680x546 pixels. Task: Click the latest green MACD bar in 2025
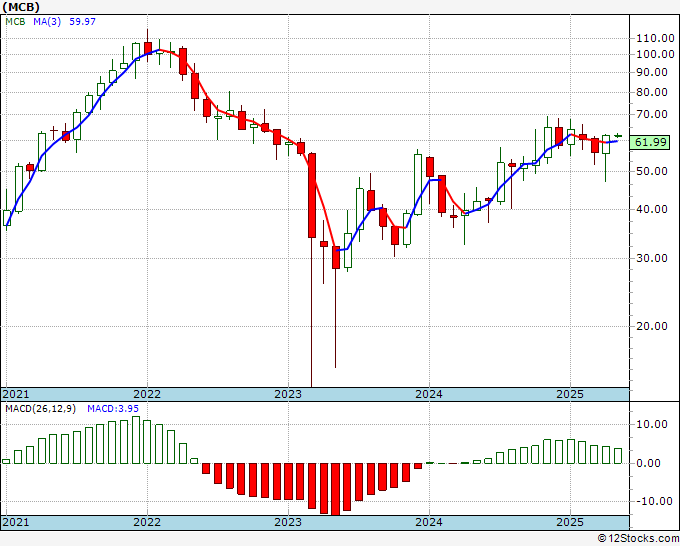618,456
